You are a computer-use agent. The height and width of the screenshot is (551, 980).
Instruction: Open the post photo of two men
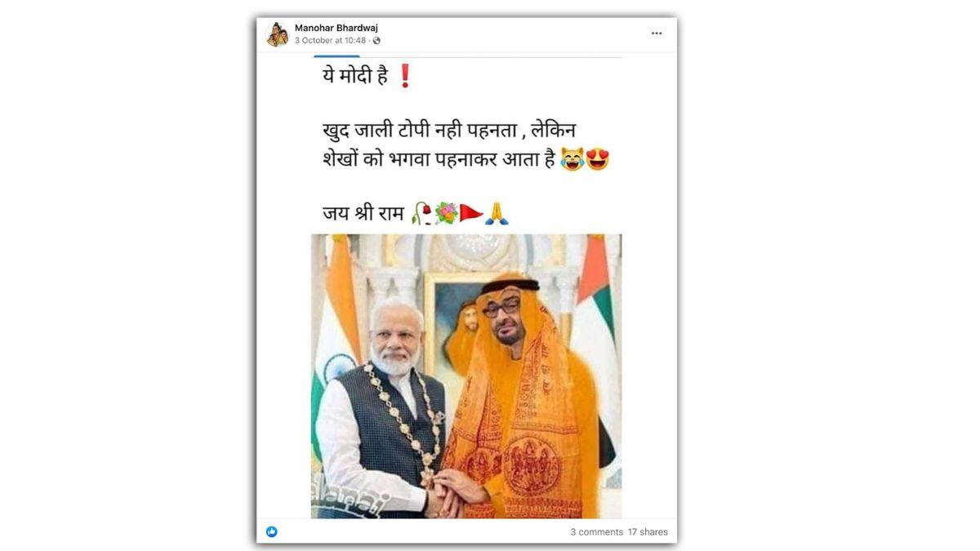click(466, 376)
